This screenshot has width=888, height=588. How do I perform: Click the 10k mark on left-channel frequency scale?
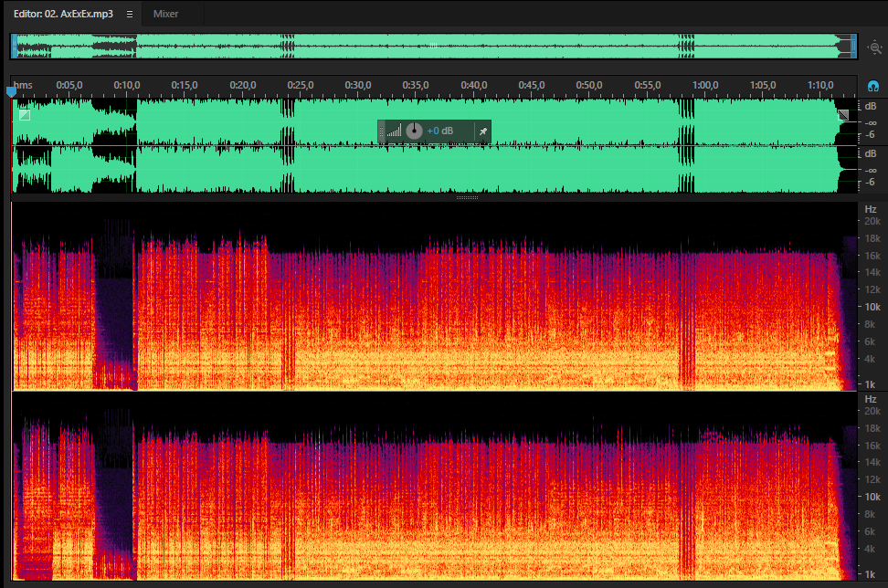[x=872, y=307]
